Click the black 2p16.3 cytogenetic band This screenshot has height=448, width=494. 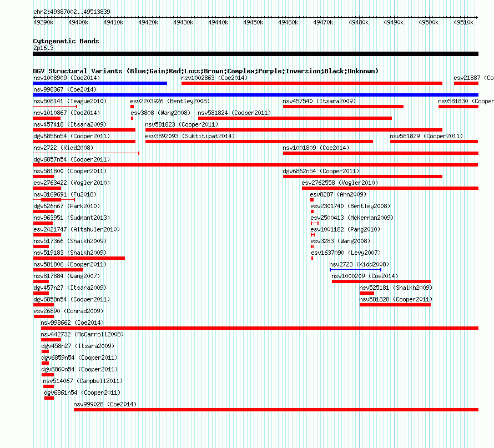[255, 54]
